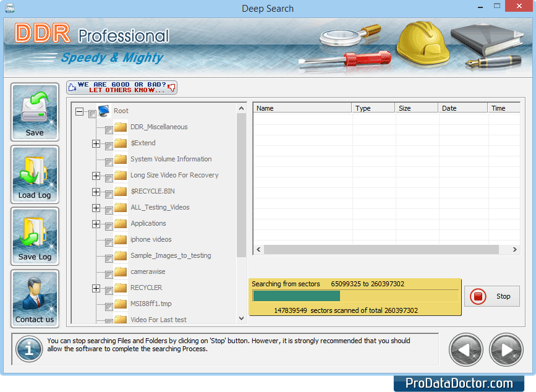Check the Applications checkbox
The image size is (536, 392).
109,226
